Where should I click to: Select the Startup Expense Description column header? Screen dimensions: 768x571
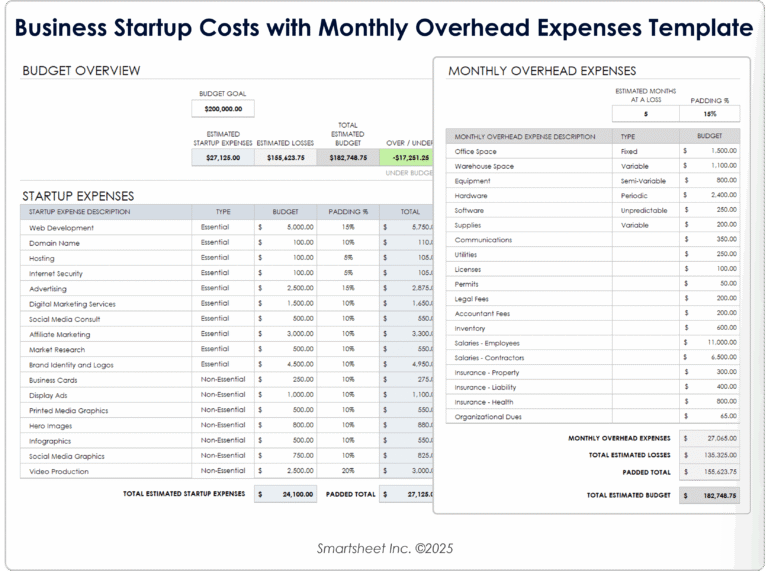pyautogui.click(x=105, y=212)
